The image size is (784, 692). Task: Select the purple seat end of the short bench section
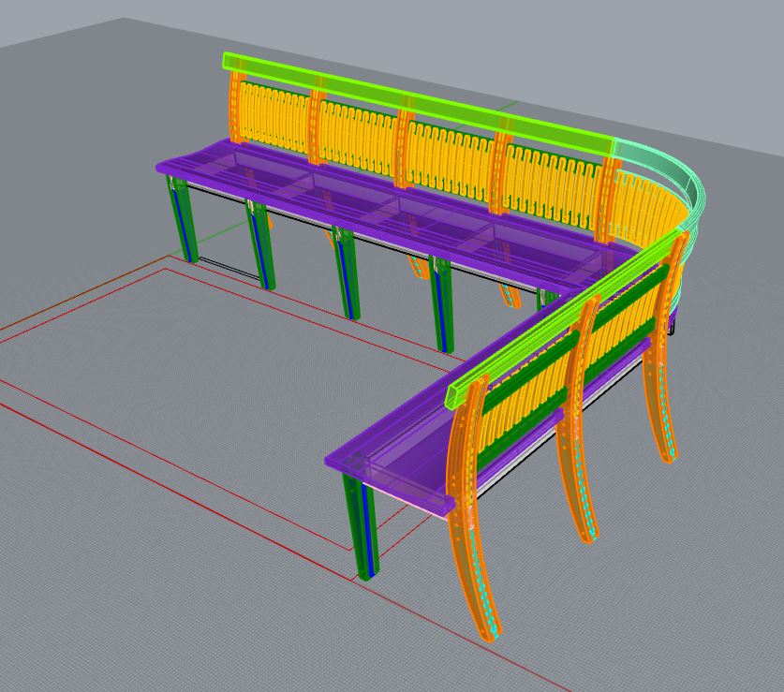tap(395, 467)
